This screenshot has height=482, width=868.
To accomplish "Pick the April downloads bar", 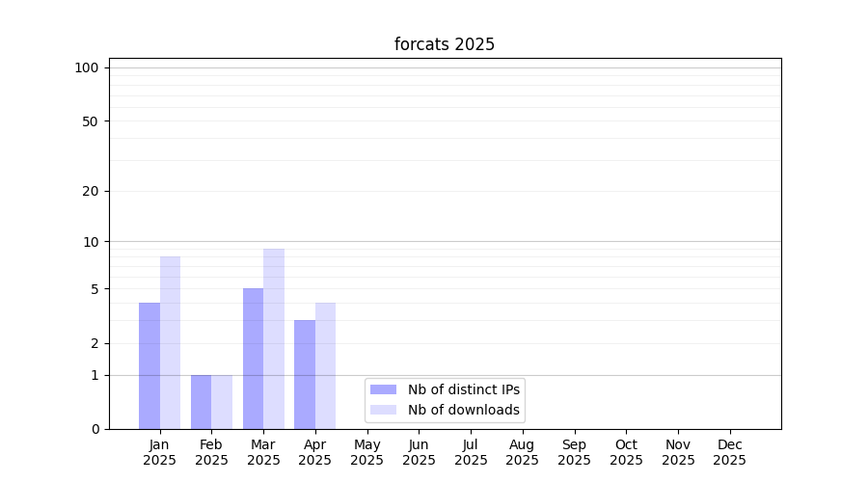I will coord(325,366).
